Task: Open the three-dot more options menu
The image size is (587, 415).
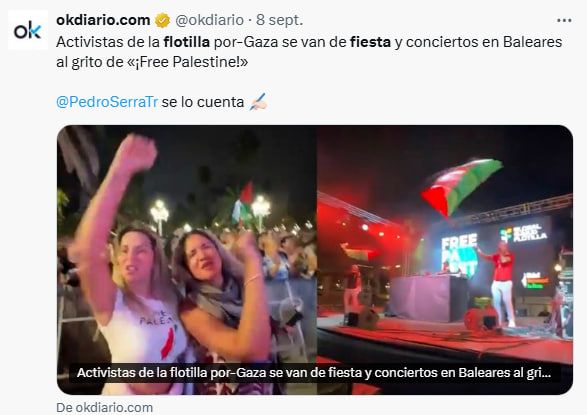Action: 564,21
